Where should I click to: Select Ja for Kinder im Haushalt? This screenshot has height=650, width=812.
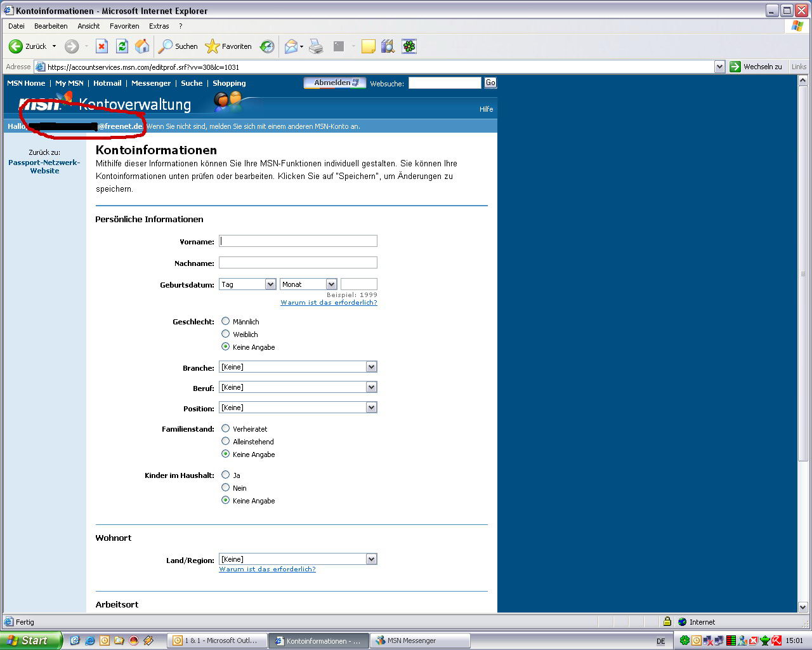(x=225, y=475)
